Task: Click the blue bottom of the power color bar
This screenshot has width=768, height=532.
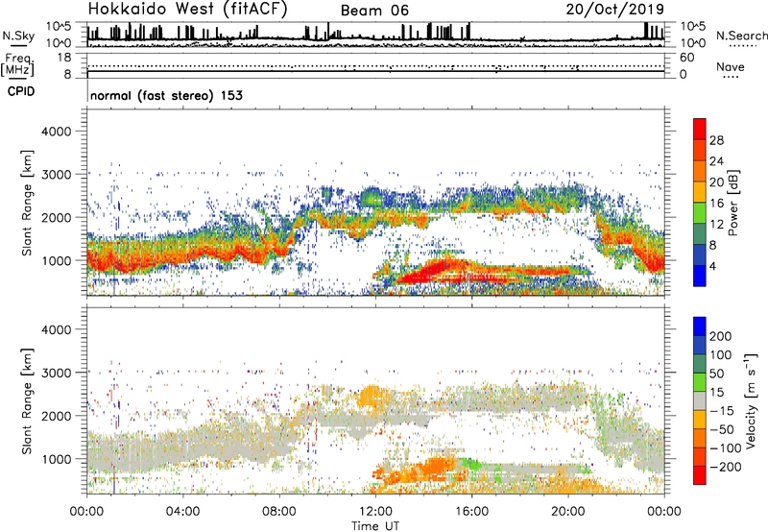Action: point(700,276)
